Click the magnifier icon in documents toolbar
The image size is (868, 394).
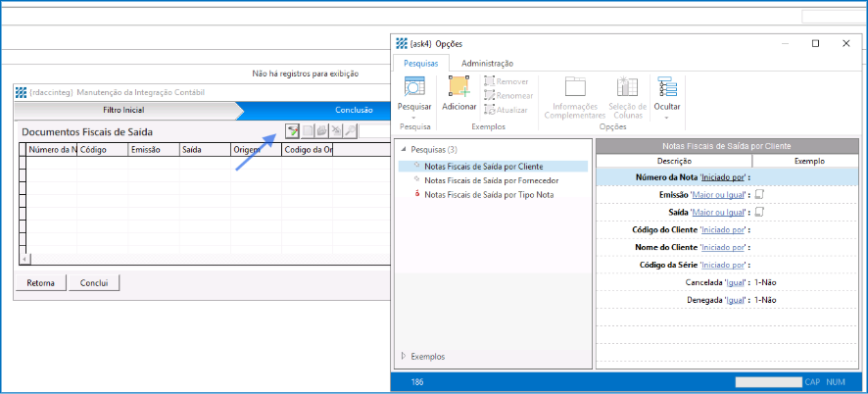(350, 131)
